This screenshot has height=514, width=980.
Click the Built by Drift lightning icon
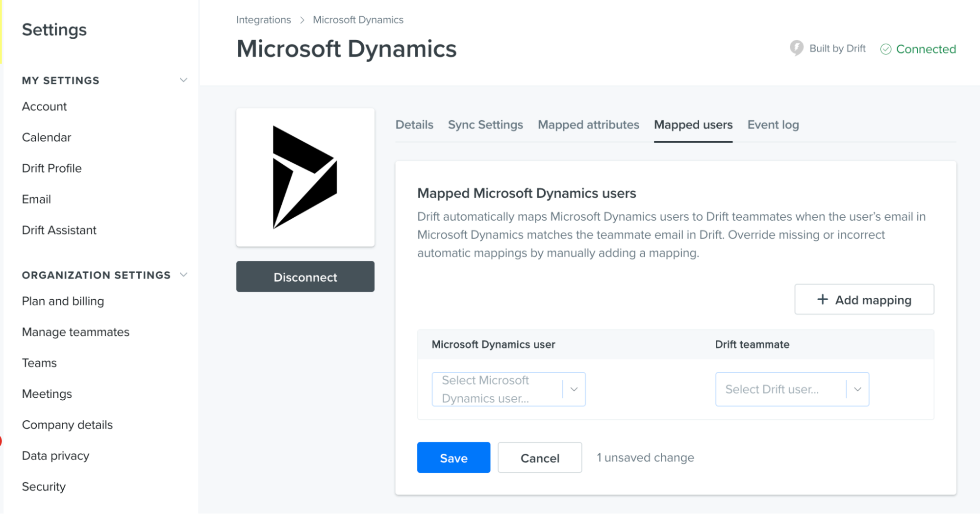click(797, 48)
